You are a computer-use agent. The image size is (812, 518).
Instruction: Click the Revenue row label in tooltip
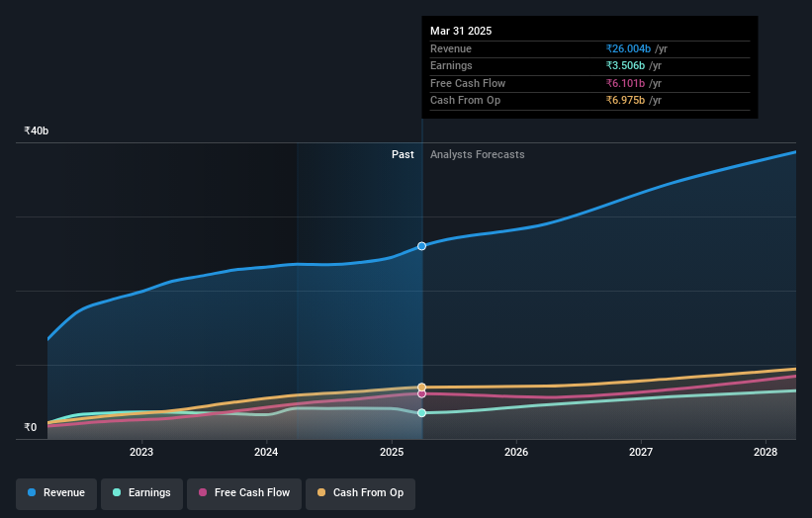pyautogui.click(x=451, y=48)
